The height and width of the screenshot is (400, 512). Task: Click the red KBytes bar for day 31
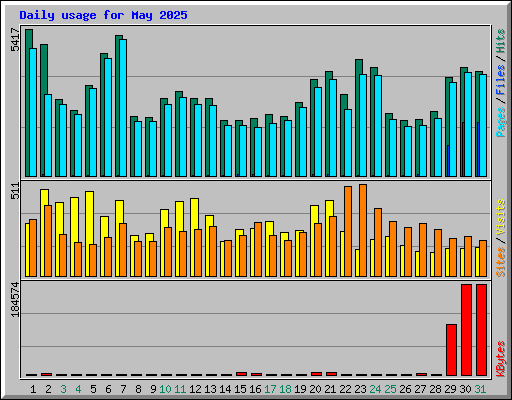point(481,330)
